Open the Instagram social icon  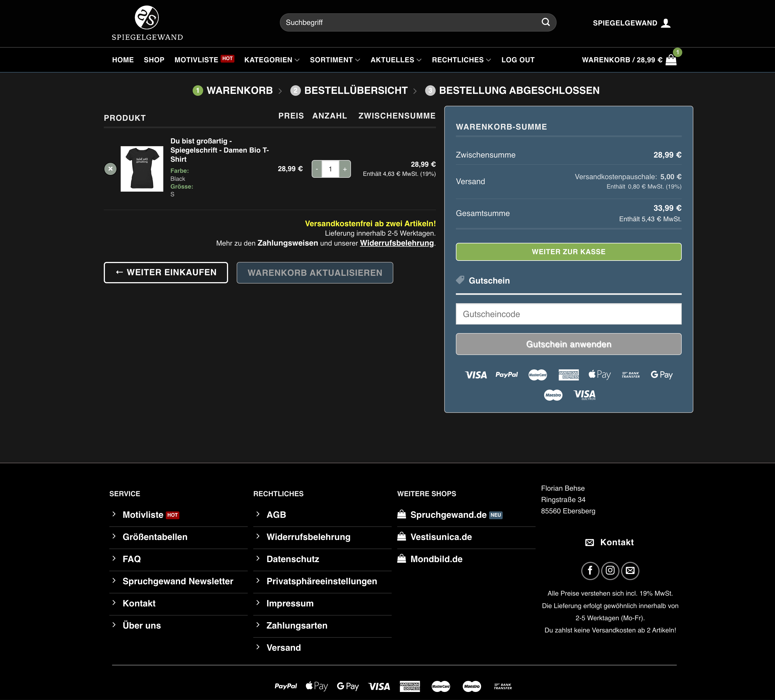[x=610, y=571]
